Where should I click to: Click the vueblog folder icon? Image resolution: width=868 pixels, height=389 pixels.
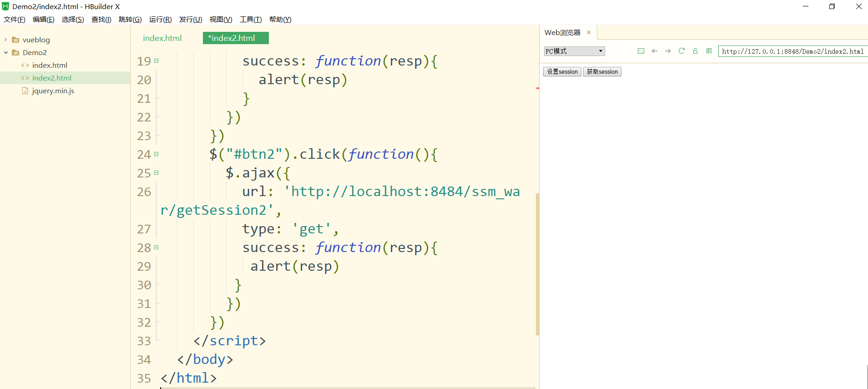pyautogui.click(x=15, y=40)
